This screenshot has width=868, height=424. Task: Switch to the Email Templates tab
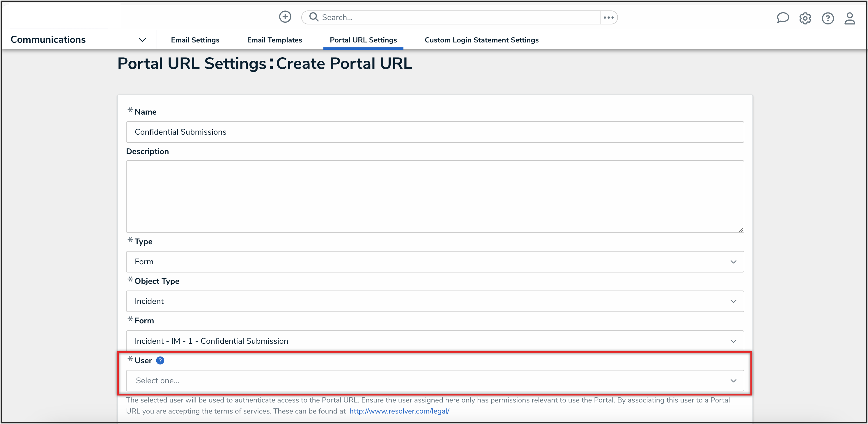pos(274,40)
